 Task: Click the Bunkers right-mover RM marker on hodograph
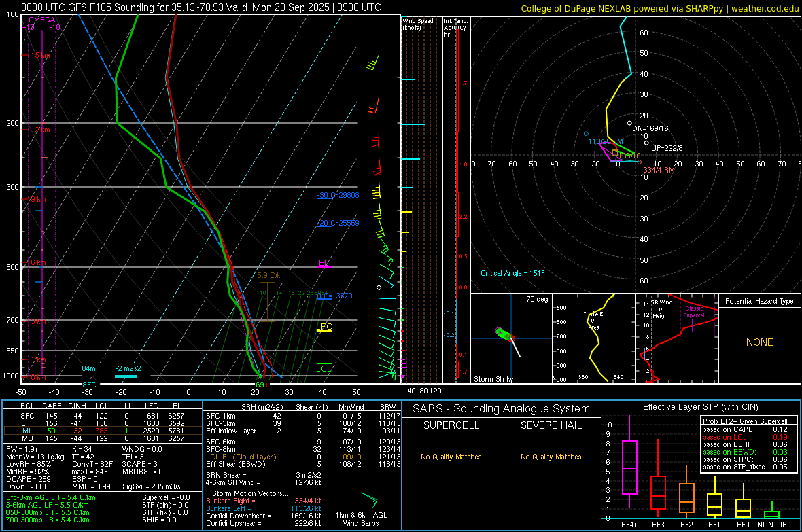640,162
